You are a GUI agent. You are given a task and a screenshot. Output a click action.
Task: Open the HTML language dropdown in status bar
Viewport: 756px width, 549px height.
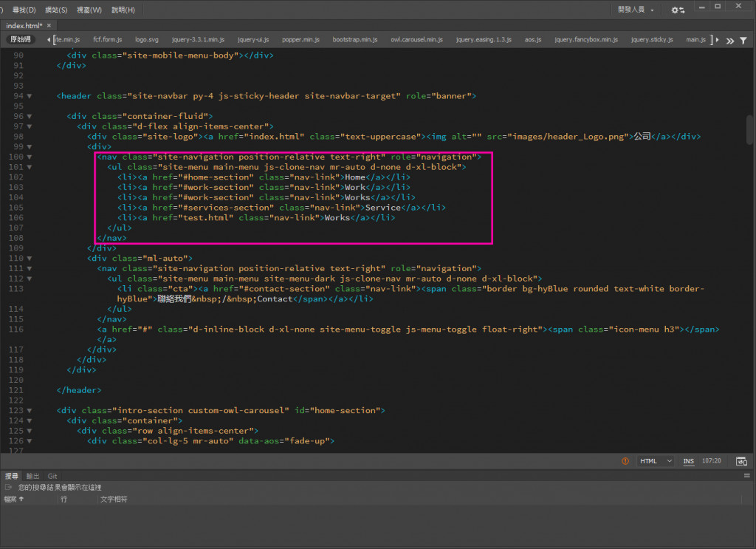coord(655,461)
